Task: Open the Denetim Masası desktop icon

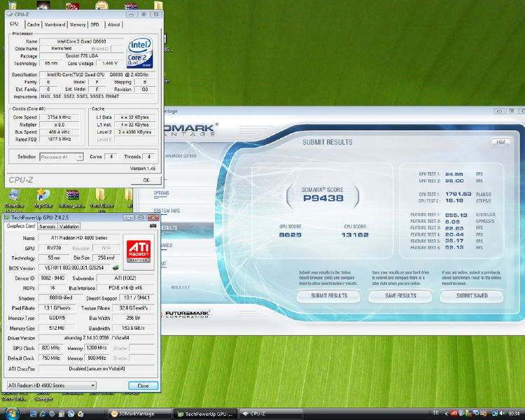Action: coord(14,200)
